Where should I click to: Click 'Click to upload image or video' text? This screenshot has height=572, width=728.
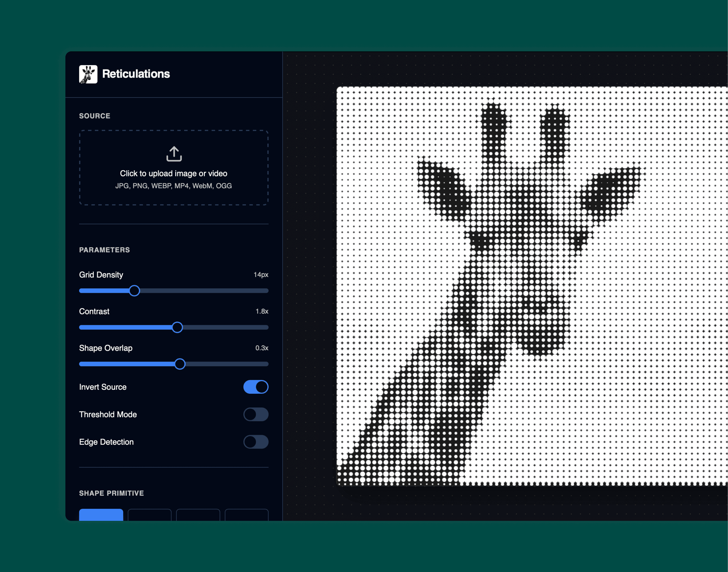pyautogui.click(x=174, y=173)
